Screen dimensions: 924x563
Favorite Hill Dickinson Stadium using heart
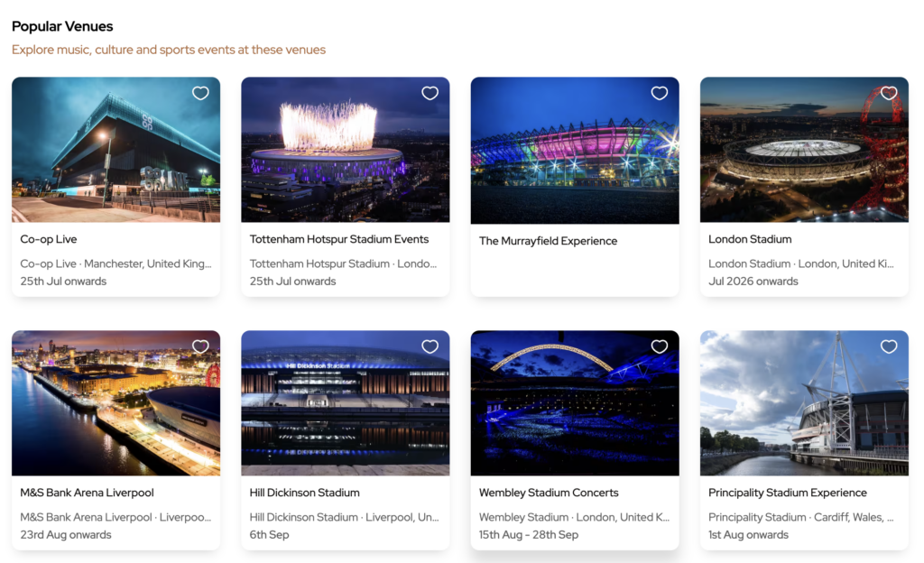pos(430,346)
